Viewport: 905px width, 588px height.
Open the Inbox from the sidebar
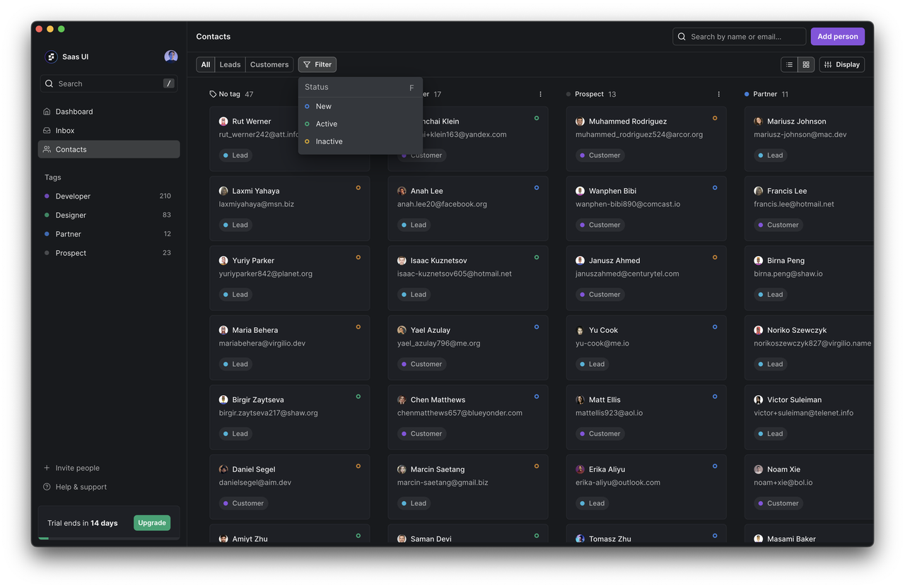click(x=65, y=130)
